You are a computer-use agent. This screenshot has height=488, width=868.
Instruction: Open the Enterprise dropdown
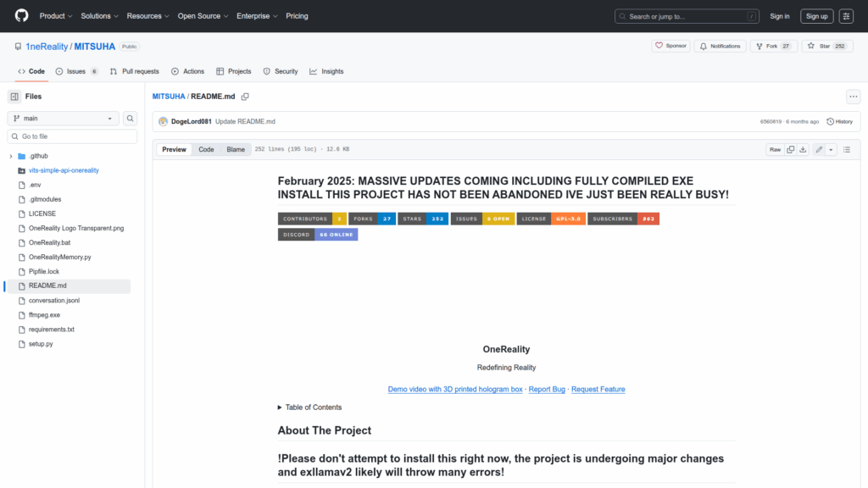point(257,16)
